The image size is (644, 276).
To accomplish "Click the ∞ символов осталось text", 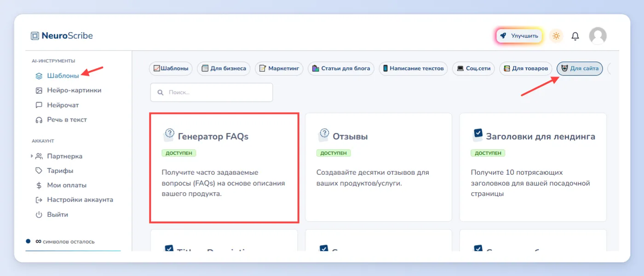I will [x=65, y=241].
